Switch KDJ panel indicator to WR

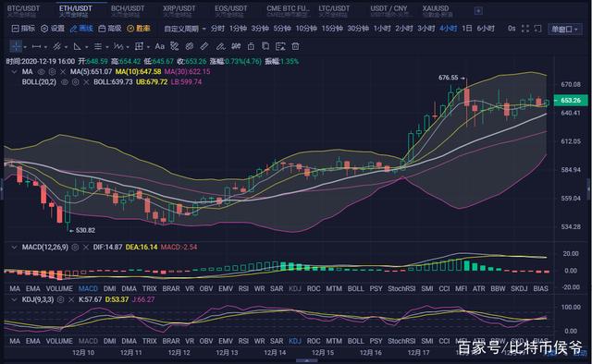(x=259, y=341)
